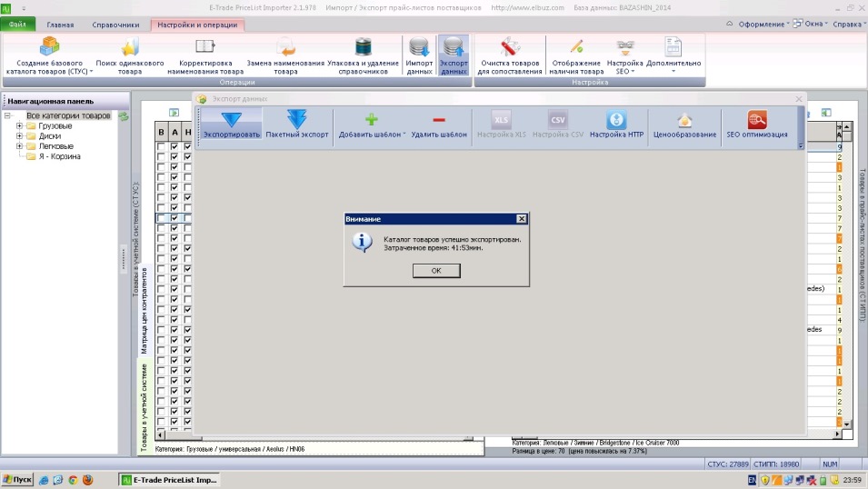Expand the Диски tree node
This screenshot has width=868, height=489.
pyautogui.click(x=19, y=135)
